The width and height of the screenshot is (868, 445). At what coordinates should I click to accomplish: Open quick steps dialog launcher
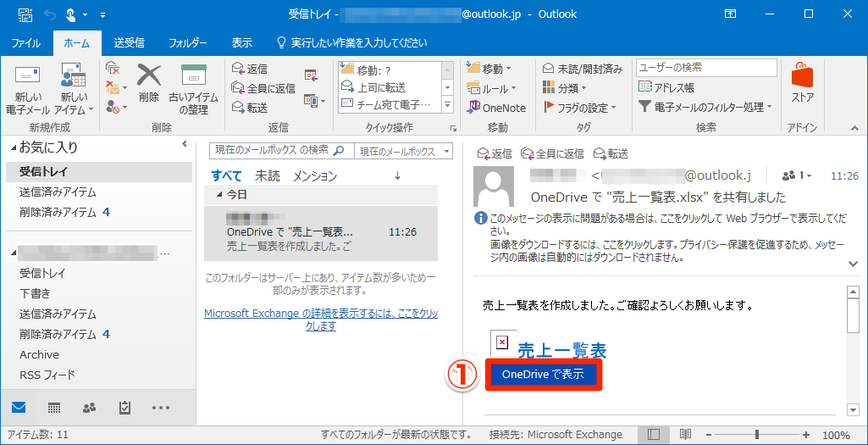[x=453, y=128]
